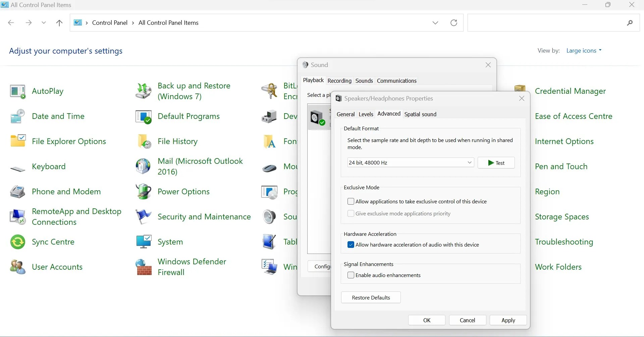Screen dimensions: 644x337
Task: Expand chevron after Control Panel breadcrumb
Action: pyautogui.click(x=133, y=23)
